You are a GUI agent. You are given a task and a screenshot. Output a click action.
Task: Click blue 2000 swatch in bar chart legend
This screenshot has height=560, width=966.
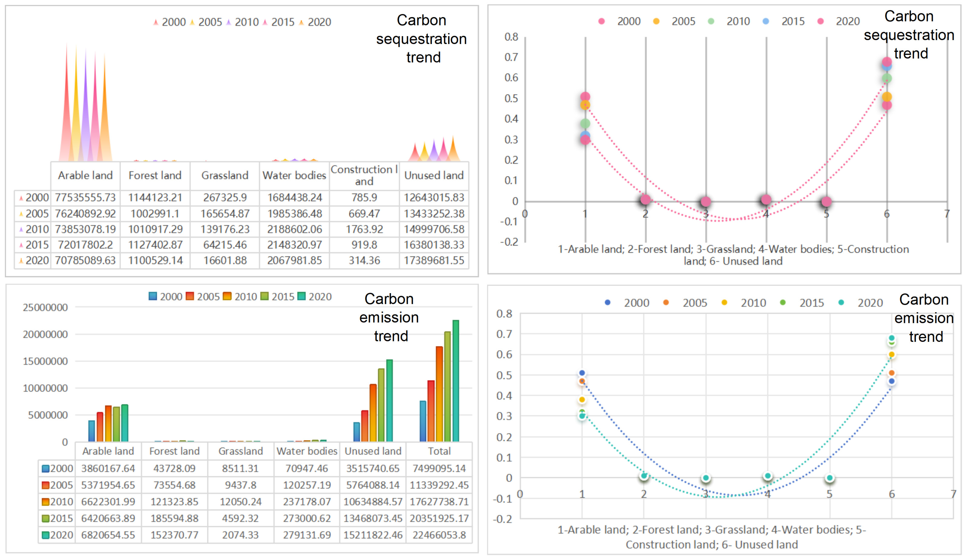point(153,296)
